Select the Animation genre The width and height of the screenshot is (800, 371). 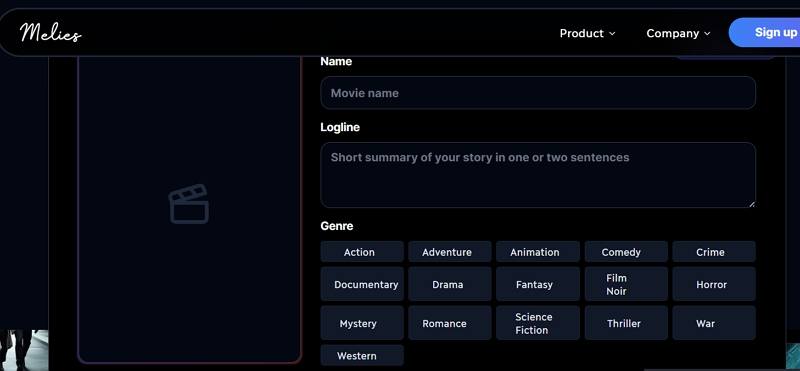click(x=538, y=252)
